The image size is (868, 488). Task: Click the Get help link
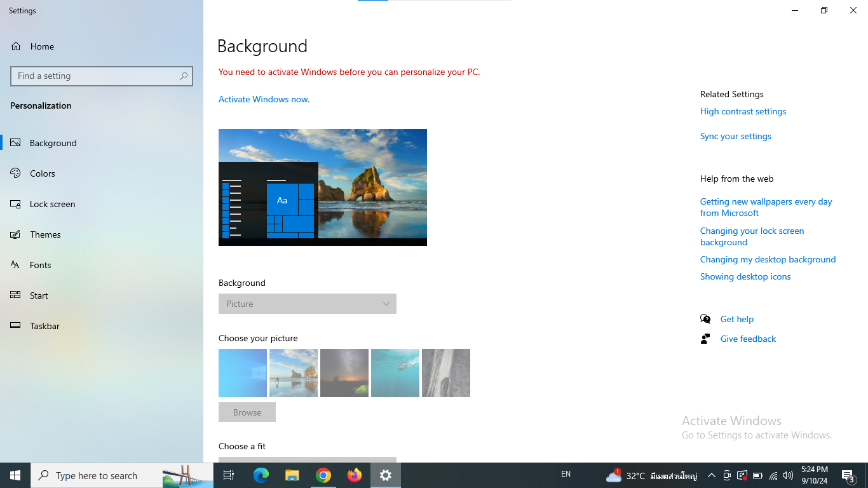tap(737, 319)
